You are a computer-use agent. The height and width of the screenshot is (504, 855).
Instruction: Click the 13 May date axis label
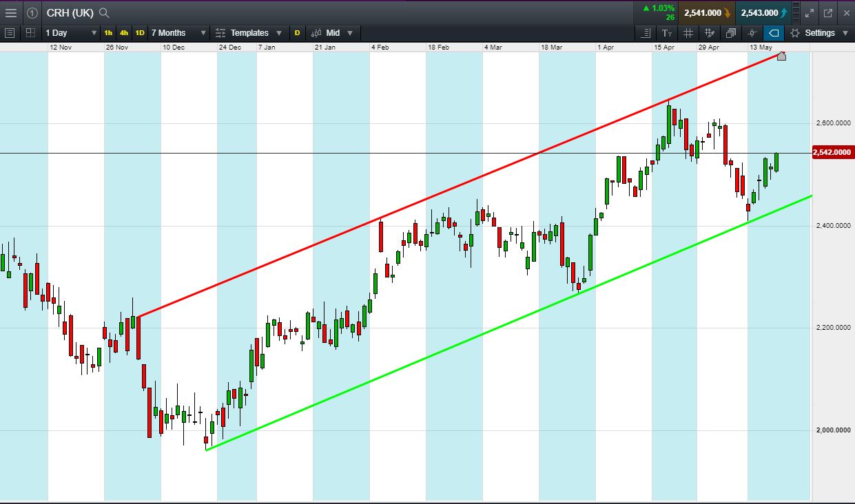click(761, 47)
